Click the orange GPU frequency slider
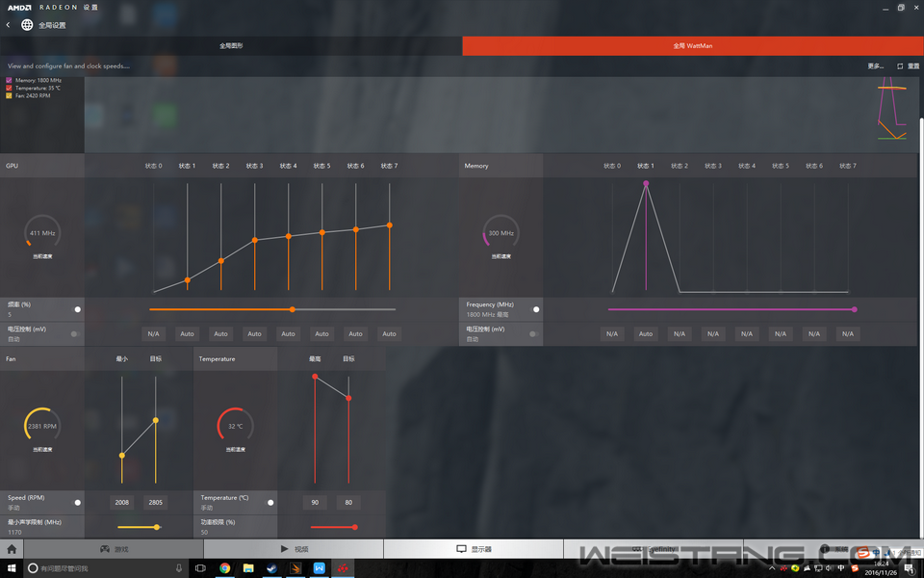Screen dimensions: 924x578 (x=293, y=309)
